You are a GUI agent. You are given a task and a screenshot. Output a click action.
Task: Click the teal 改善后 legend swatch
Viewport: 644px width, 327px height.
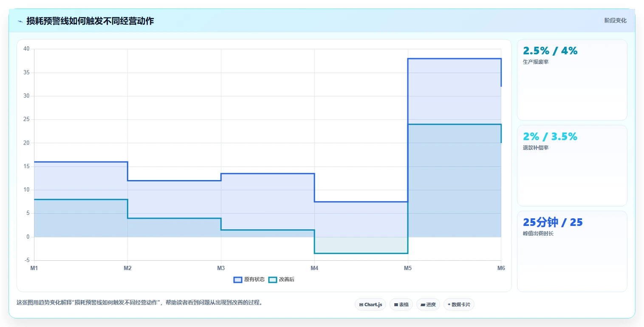pos(273,279)
